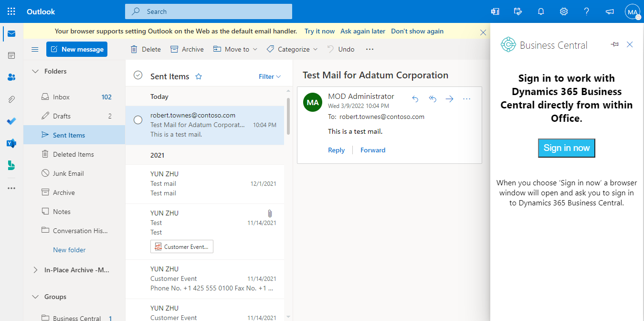The height and width of the screenshot is (321, 644).
Task: Star the Sent Items folder favorite toggle
Action: [198, 75]
